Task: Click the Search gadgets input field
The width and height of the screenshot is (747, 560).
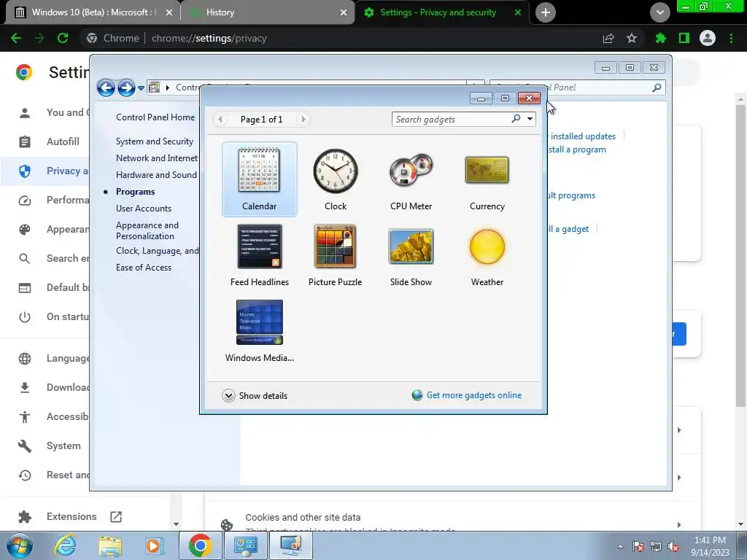Action: (451, 119)
